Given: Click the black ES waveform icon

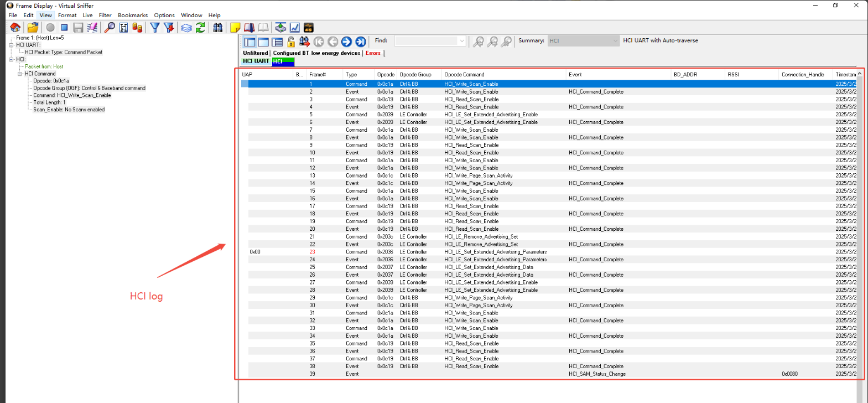Looking at the screenshot, I should [309, 27].
